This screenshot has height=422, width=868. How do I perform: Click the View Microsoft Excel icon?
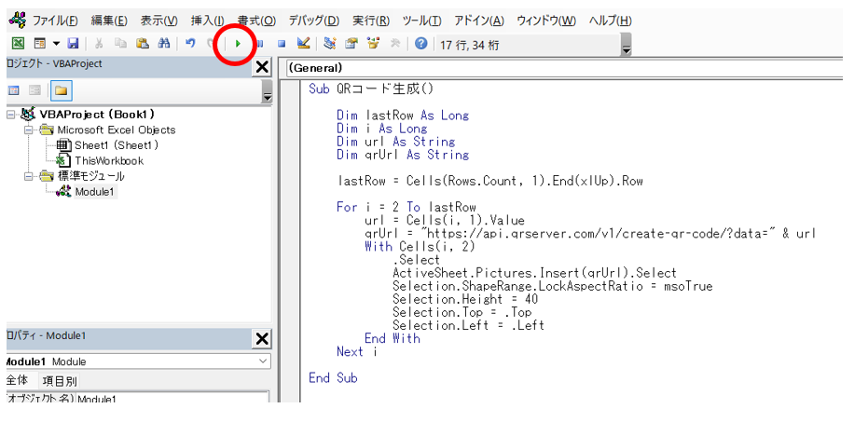coord(19,44)
